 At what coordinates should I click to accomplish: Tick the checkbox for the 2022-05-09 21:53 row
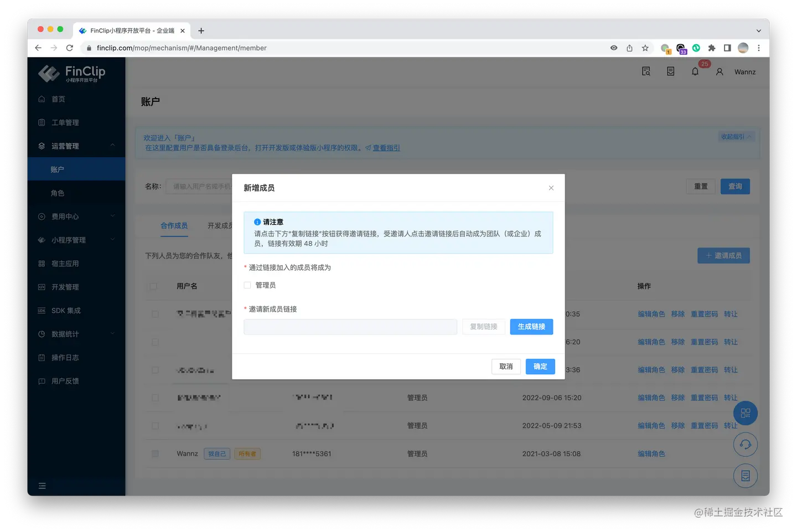coord(155,426)
